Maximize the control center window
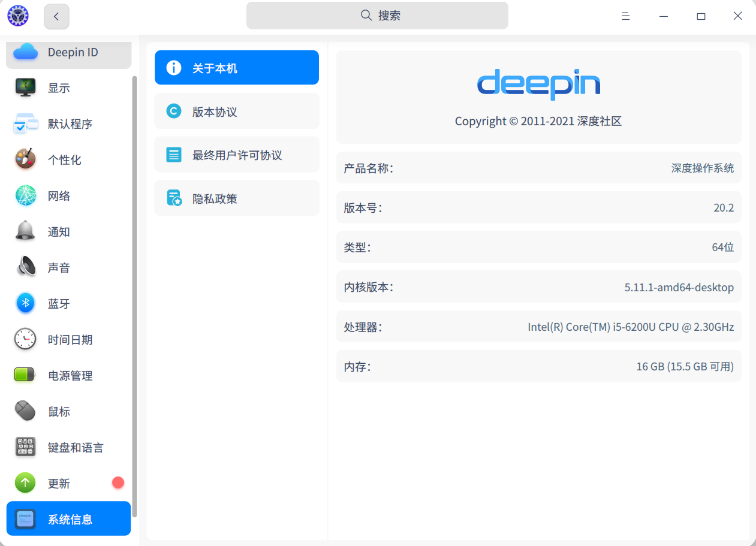This screenshot has width=756, height=546. 701,16
